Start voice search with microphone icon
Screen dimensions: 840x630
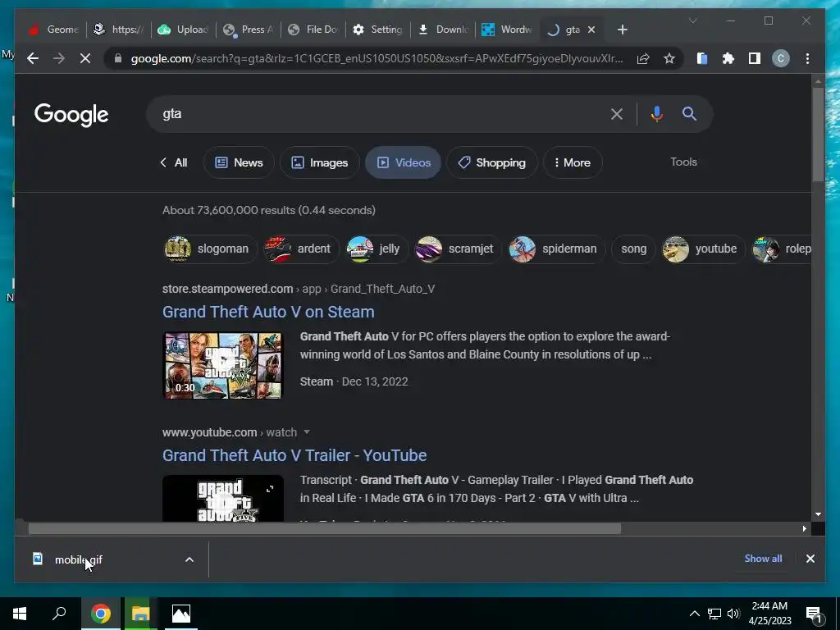click(657, 113)
